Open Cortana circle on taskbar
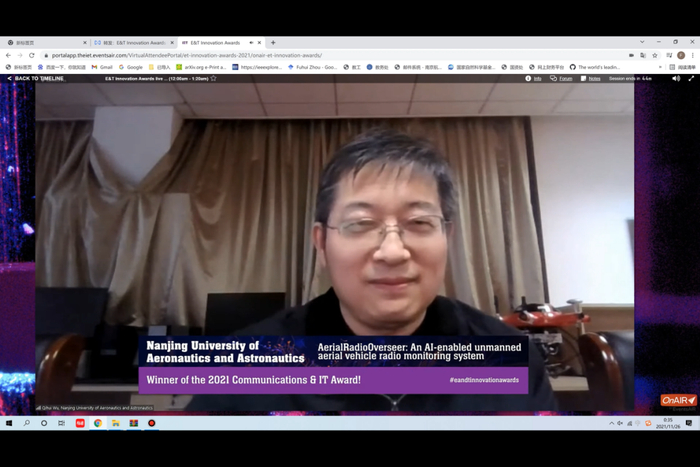The height and width of the screenshot is (467, 700). (x=44, y=423)
